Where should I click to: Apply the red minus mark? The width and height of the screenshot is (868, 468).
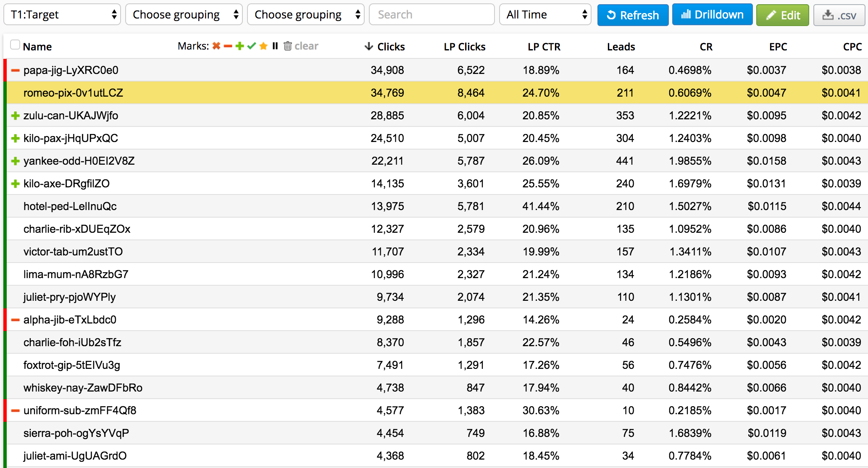(x=228, y=46)
